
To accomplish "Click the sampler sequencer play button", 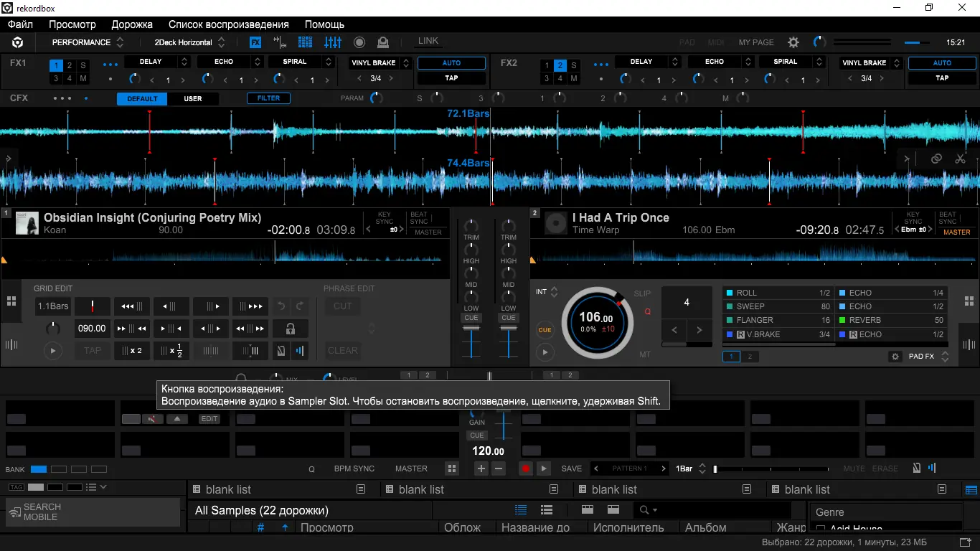I will [545, 468].
